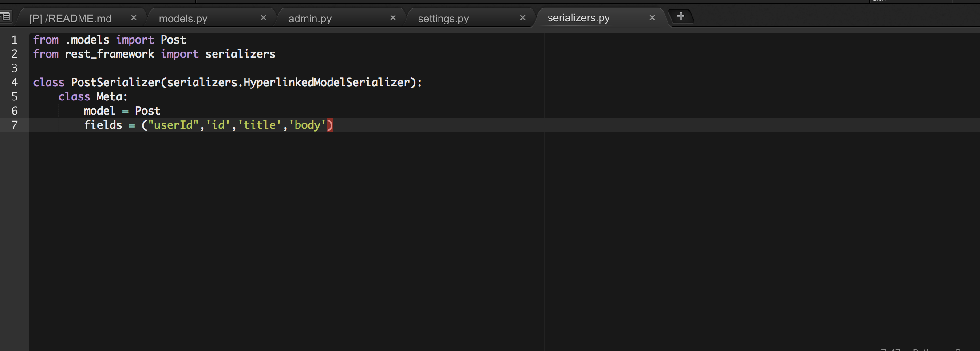Activate the serializers.py tab
This screenshot has height=351, width=980.
point(578,18)
